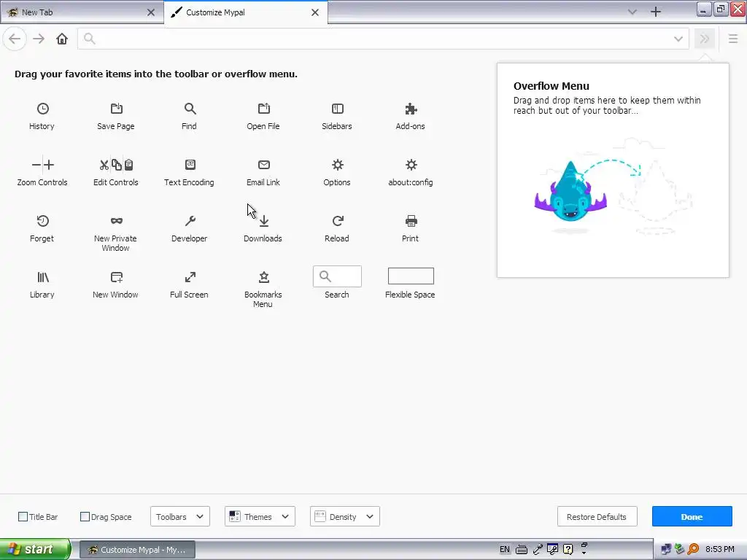Click the magnifier system tray icon

coord(694,550)
